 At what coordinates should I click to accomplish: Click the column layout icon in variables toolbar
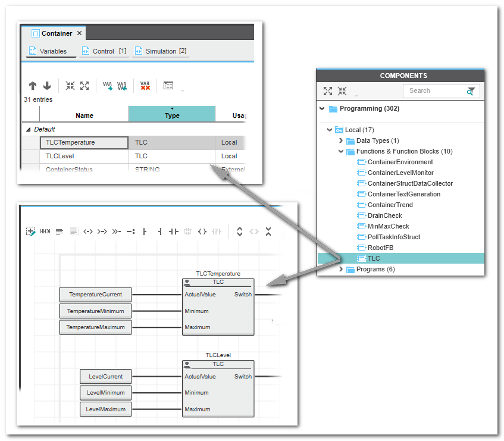click(x=168, y=86)
